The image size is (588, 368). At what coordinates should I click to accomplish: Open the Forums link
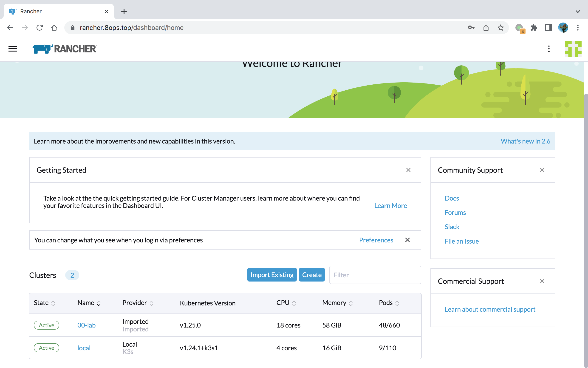(x=455, y=213)
